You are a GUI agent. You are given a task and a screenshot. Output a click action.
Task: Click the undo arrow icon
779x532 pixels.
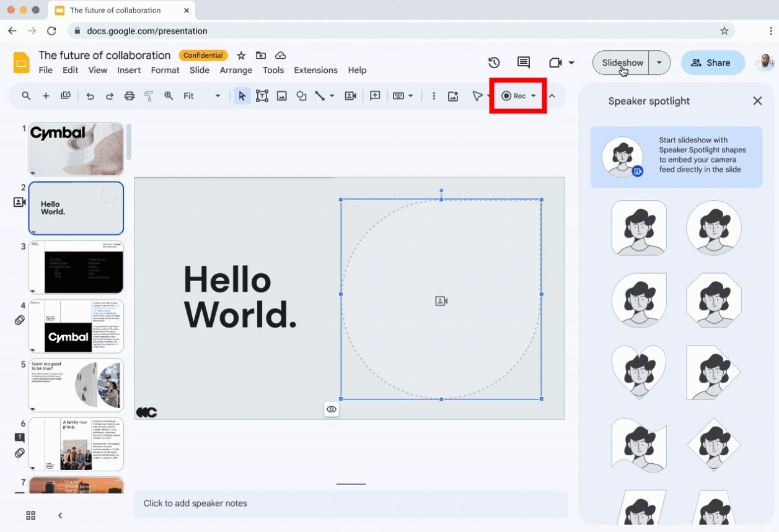tap(90, 96)
